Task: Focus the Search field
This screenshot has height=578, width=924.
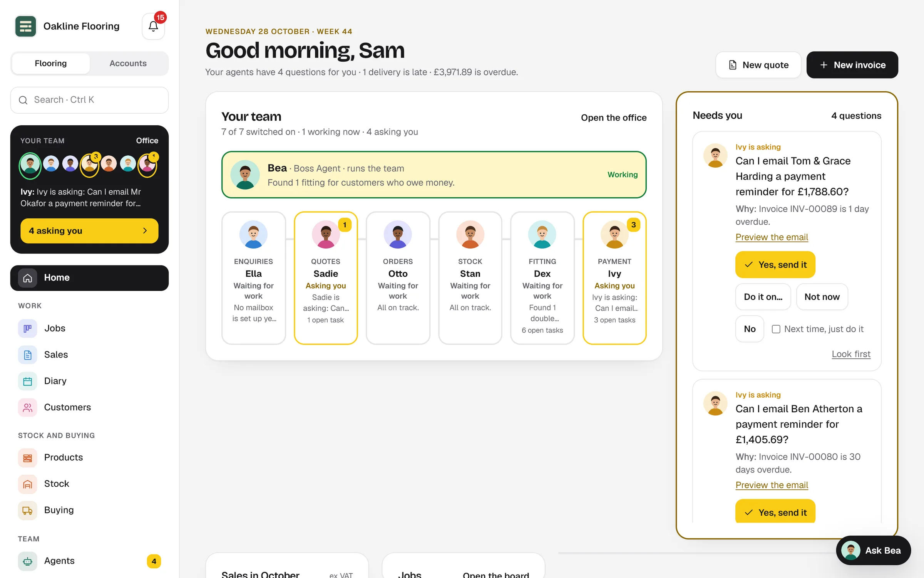Action: tap(89, 100)
